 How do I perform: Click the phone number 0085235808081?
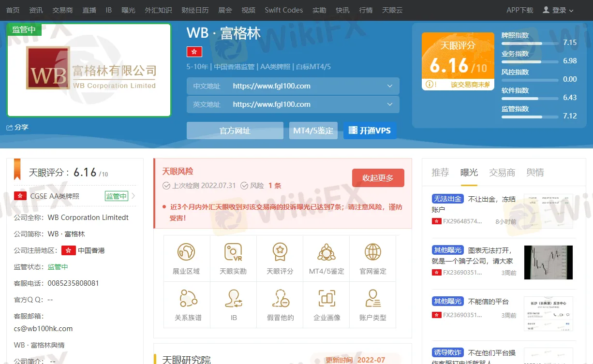74,283
